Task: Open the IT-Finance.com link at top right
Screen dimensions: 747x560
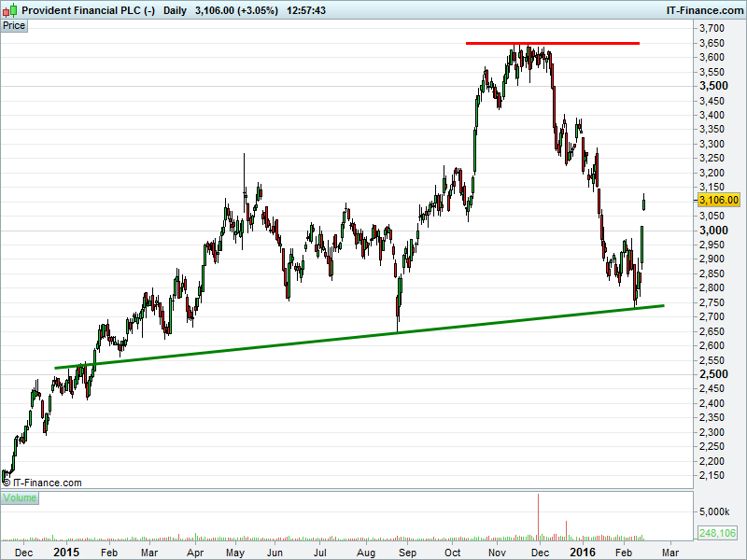Action: pyautogui.click(x=704, y=9)
